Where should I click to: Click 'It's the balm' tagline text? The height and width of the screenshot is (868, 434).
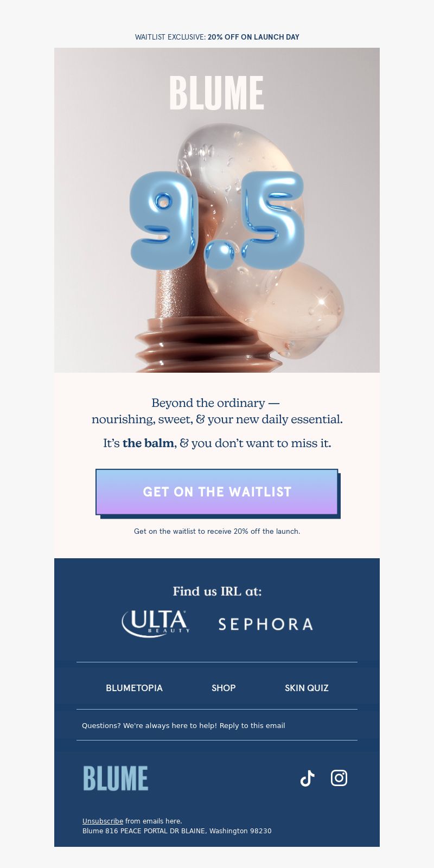click(217, 443)
